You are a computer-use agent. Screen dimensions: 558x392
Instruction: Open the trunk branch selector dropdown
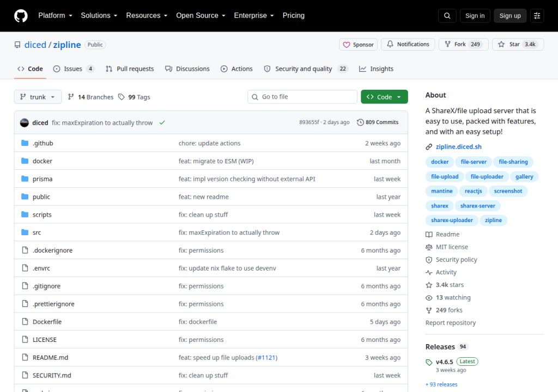pyautogui.click(x=38, y=97)
